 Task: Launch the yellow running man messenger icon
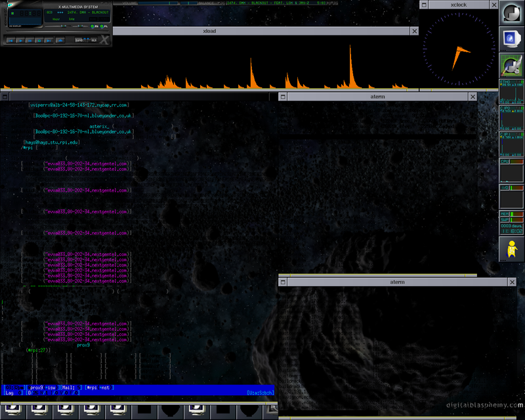[512, 249]
